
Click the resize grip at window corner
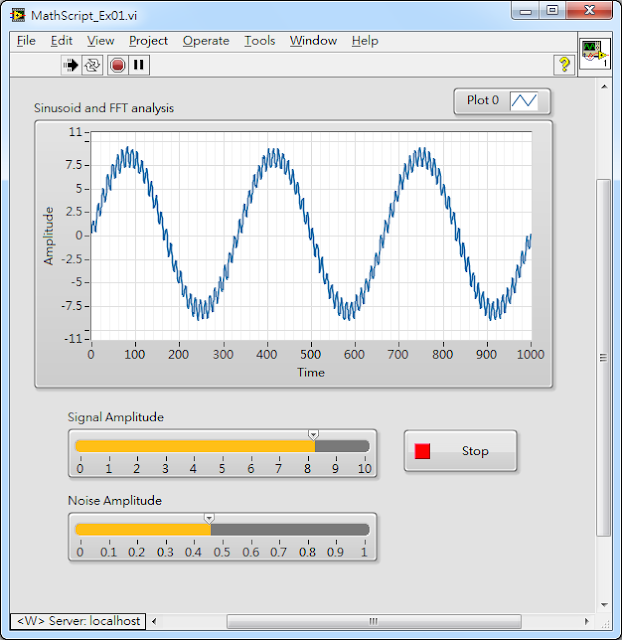[x=605, y=622]
